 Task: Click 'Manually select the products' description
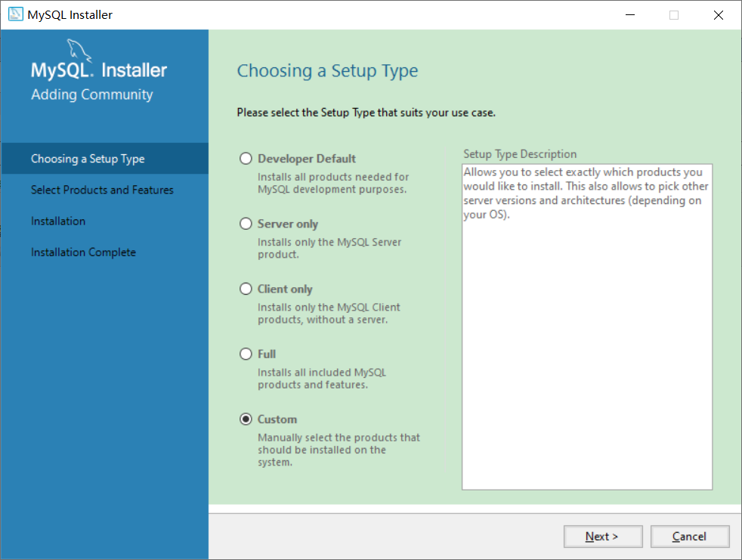tap(339, 450)
